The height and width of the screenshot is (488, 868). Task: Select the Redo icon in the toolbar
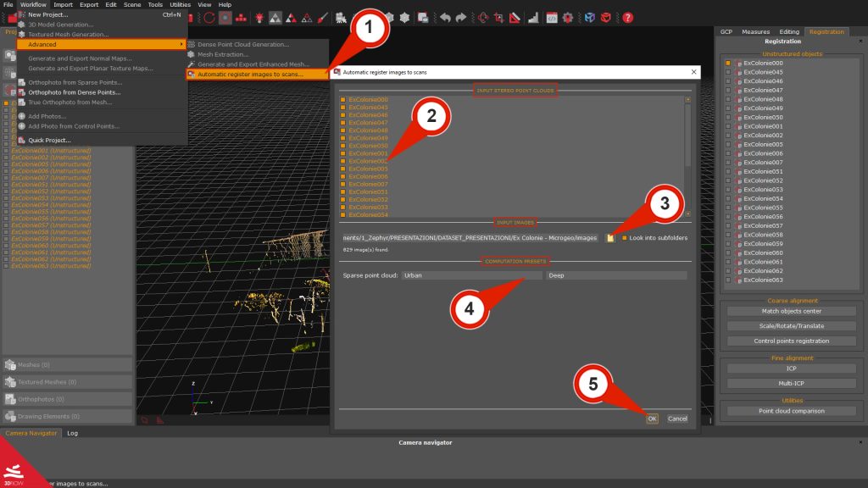463,16
